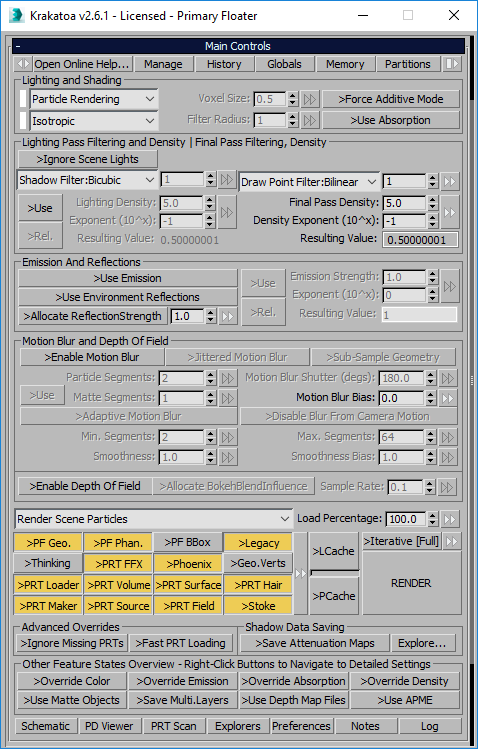
Task: Toggle the >Thinking particle source
Action: [48, 563]
